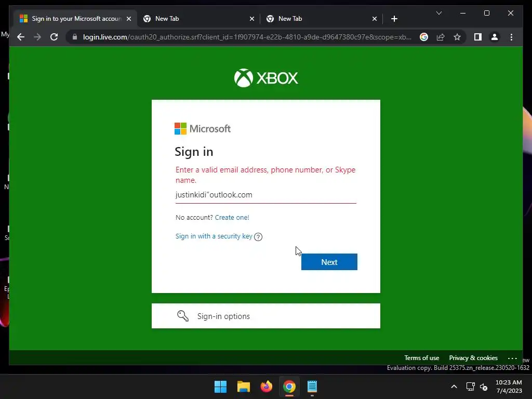Open File Explorer from the taskbar
Screen dimensions: 532x399
[x=243, y=387]
